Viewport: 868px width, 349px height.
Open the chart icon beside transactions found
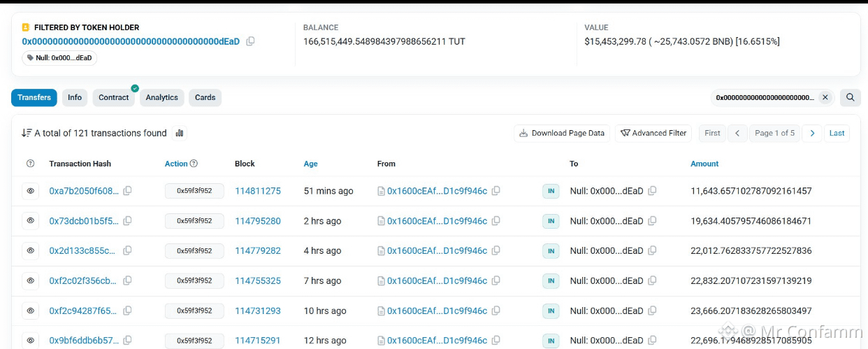tap(180, 133)
